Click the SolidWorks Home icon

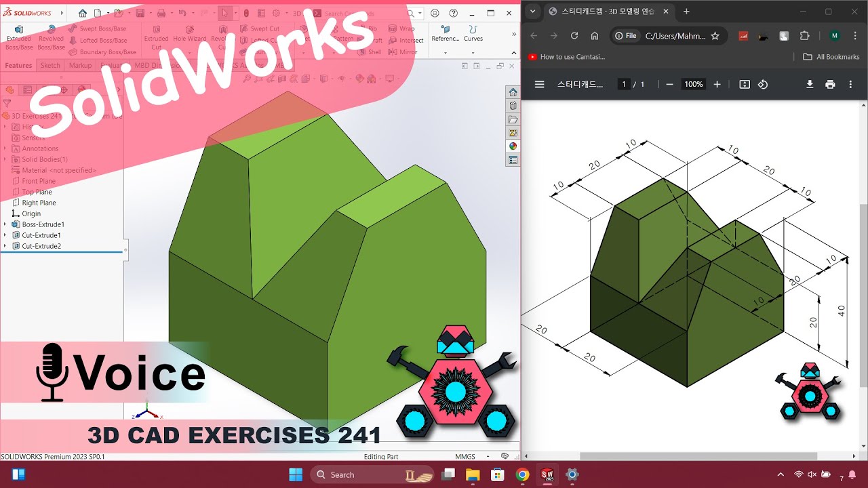coord(83,13)
